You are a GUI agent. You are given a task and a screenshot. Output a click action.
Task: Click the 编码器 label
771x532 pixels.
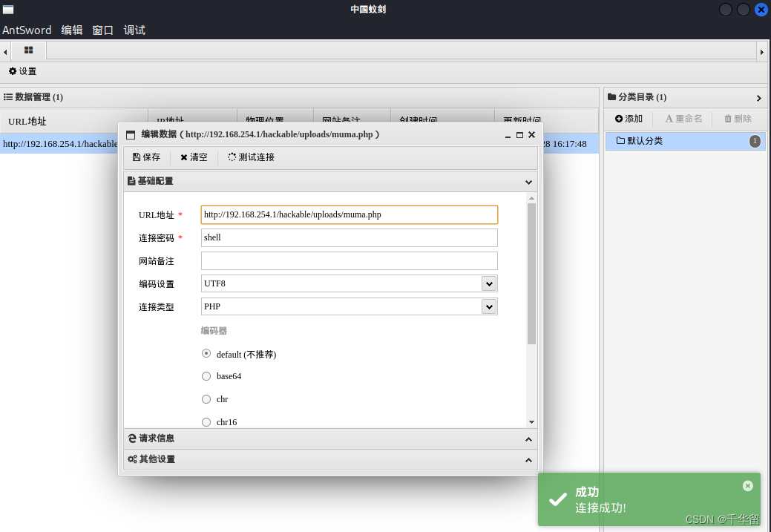tap(214, 330)
